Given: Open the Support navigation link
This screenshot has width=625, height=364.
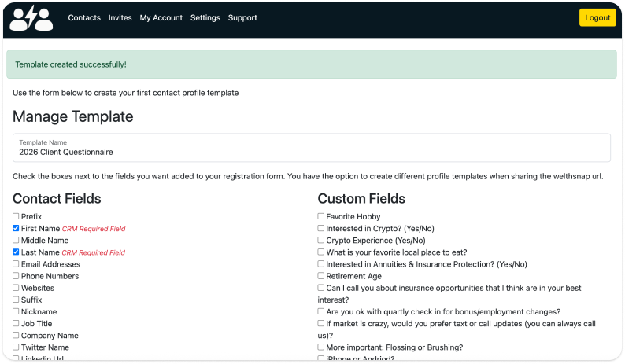Looking at the screenshot, I should click(242, 17).
